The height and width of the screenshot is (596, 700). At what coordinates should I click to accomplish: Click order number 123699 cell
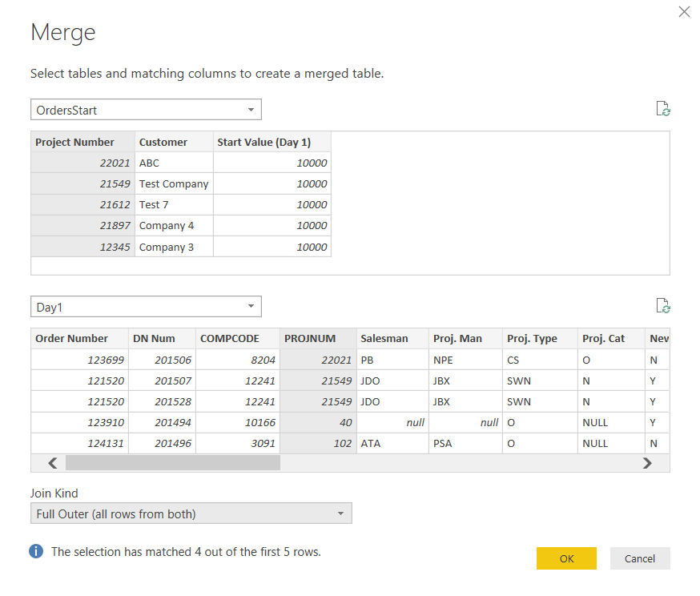click(x=80, y=360)
